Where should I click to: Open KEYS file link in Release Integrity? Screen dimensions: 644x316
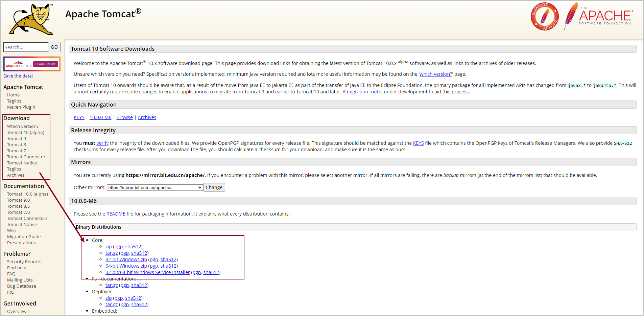(418, 143)
